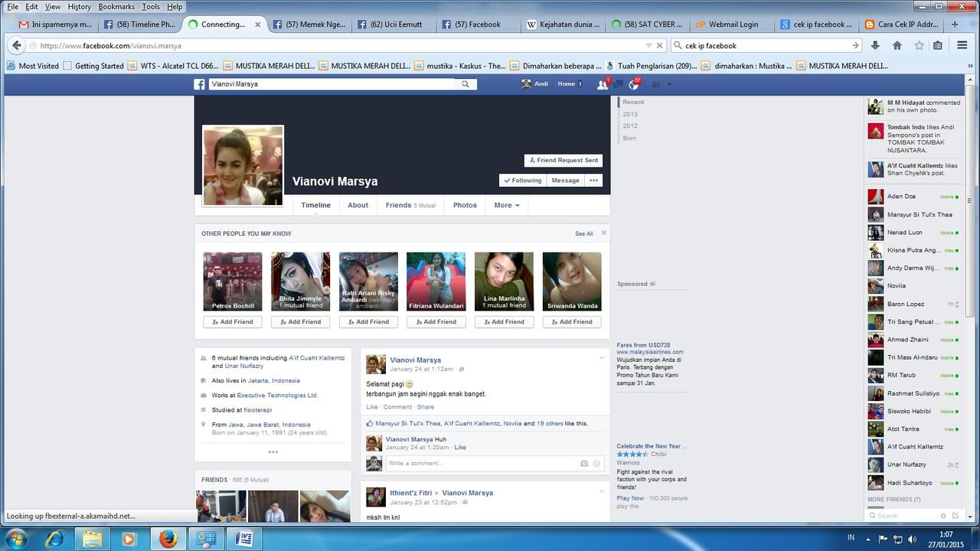Click the 19 others likes link
This screenshot has height=551, width=980.
[x=550, y=423]
